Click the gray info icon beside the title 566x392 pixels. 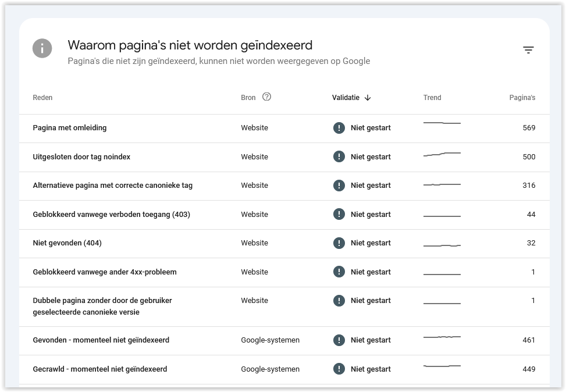point(42,48)
